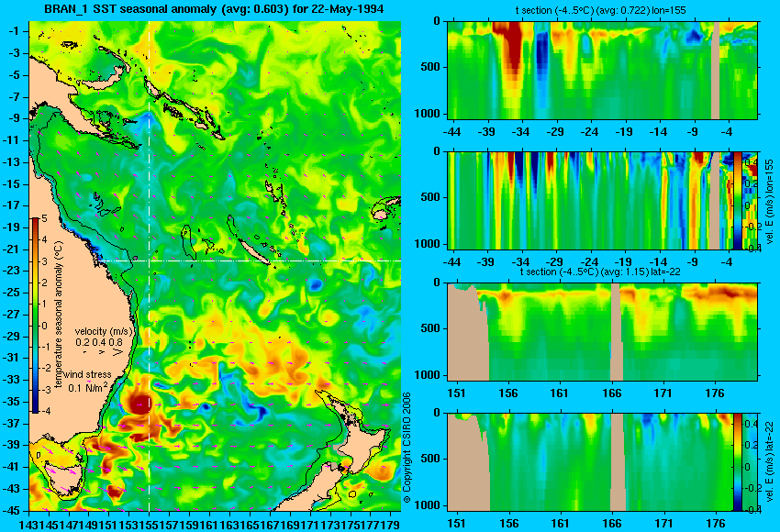
Task: Click the blue cold spot near the Solomon Sea
Action: (146, 120)
